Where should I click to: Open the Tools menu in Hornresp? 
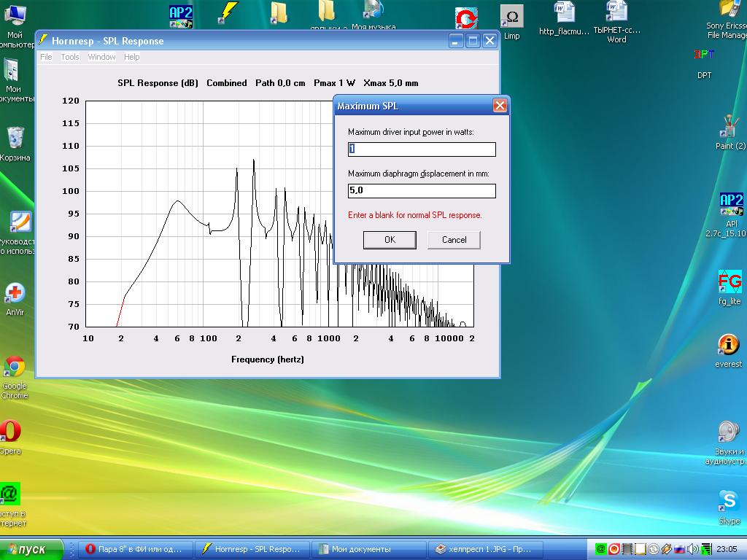point(69,57)
